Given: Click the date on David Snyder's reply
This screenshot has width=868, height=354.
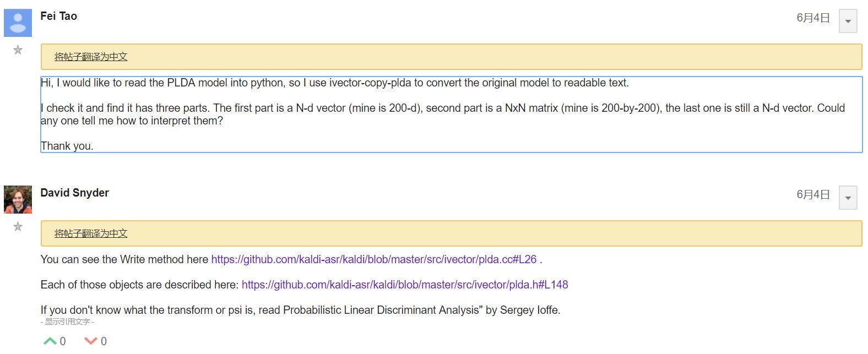Looking at the screenshot, I should click(813, 194).
